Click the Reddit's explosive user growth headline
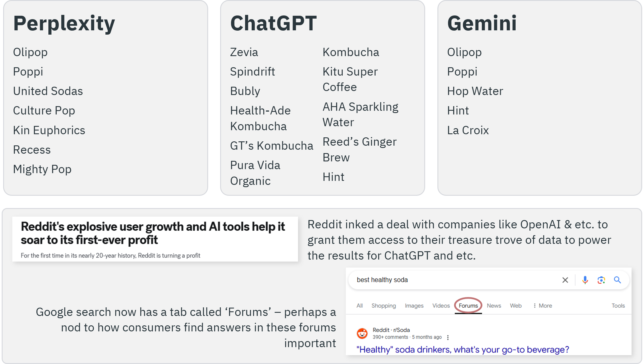643x364 pixels. tap(153, 233)
